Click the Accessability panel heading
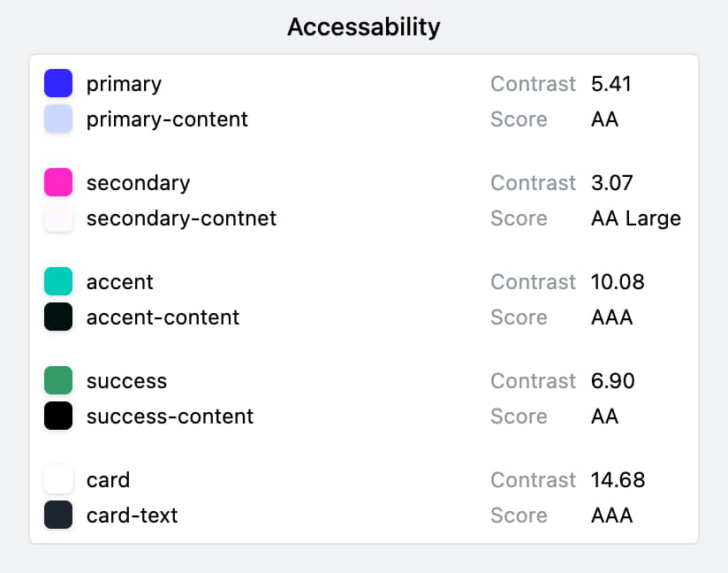Screen dimensions: 728x573 coord(364,27)
